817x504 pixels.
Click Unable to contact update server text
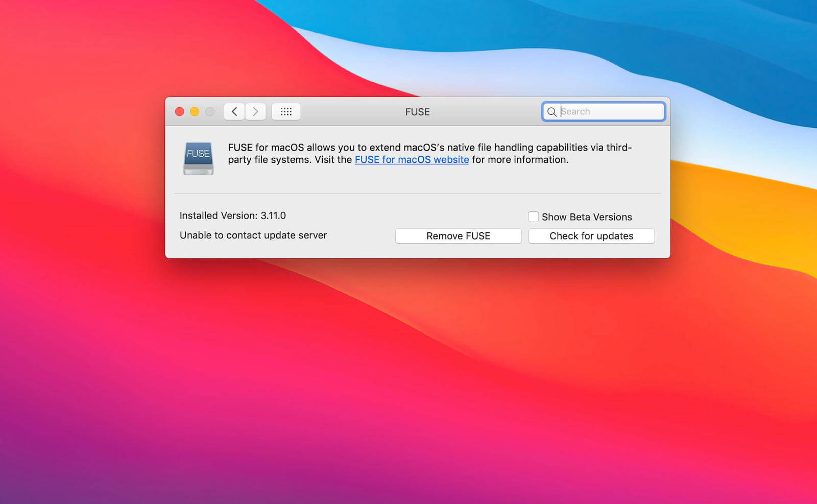click(x=253, y=235)
